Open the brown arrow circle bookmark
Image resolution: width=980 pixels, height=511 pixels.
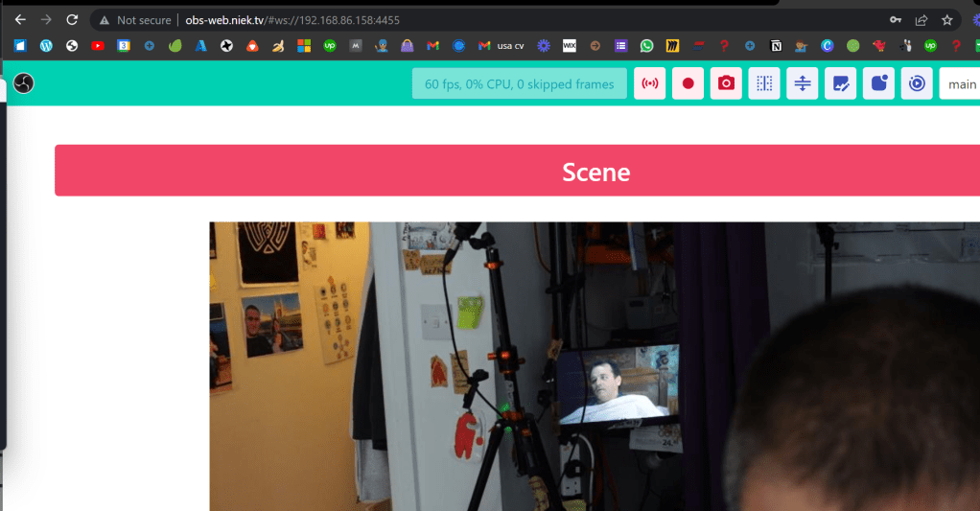[x=595, y=46]
